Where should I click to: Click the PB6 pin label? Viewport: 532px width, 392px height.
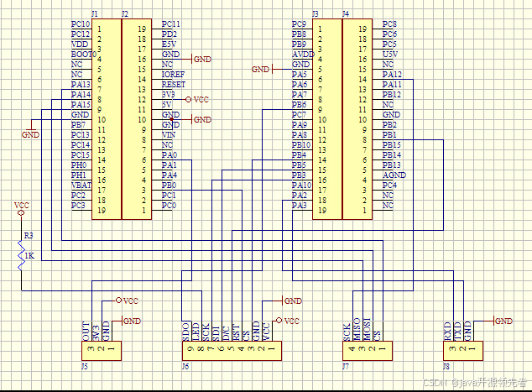pyautogui.click(x=300, y=105)
